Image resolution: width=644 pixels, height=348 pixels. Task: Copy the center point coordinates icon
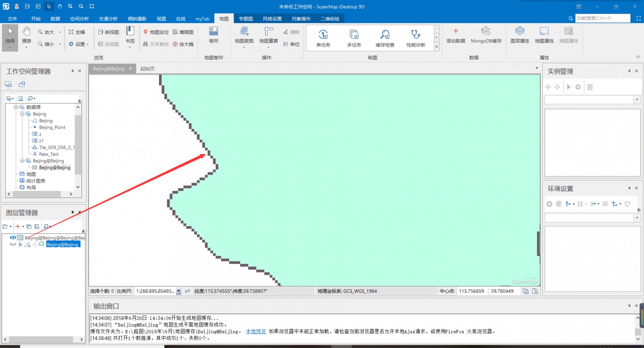pos(525,291)
